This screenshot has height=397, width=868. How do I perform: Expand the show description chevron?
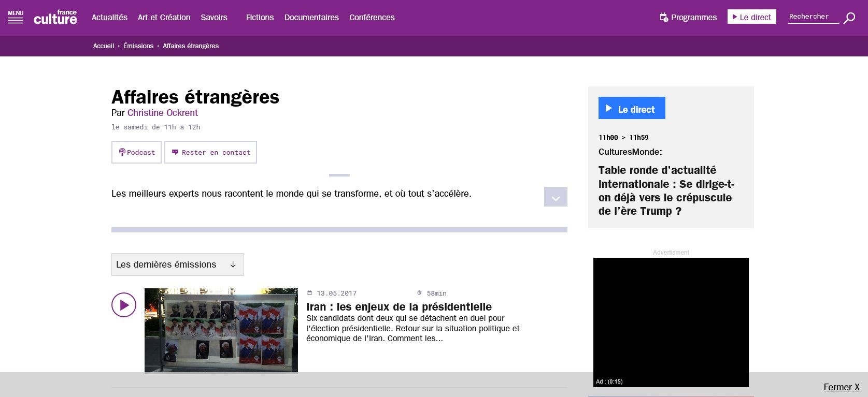tap(556, 197)
